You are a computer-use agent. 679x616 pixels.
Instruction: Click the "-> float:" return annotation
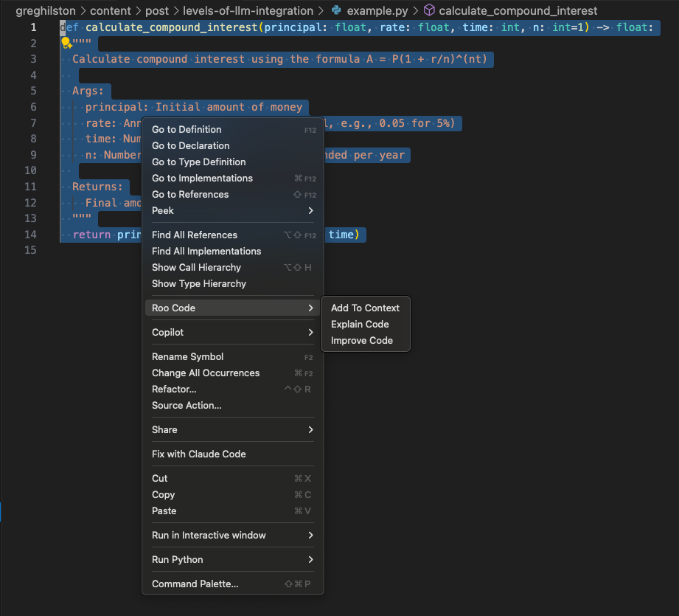625,27
